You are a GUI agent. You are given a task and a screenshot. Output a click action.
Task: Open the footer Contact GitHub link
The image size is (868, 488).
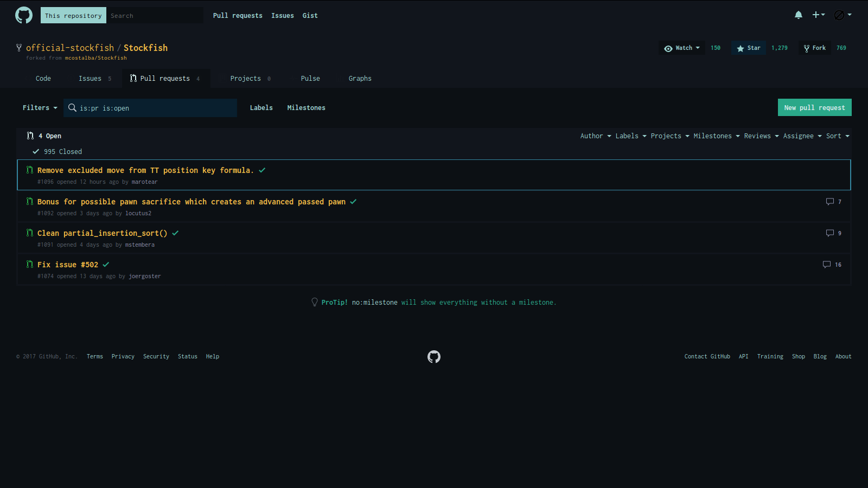pos(707,357)
